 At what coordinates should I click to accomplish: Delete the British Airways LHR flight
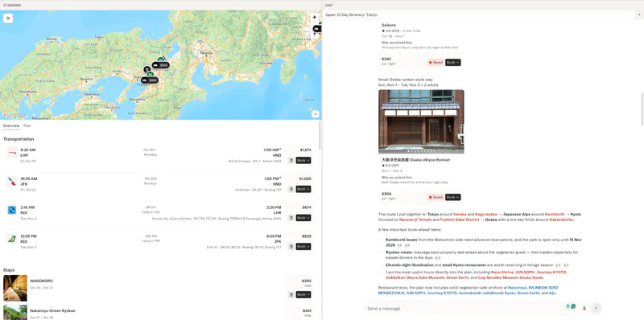(291, 161)
